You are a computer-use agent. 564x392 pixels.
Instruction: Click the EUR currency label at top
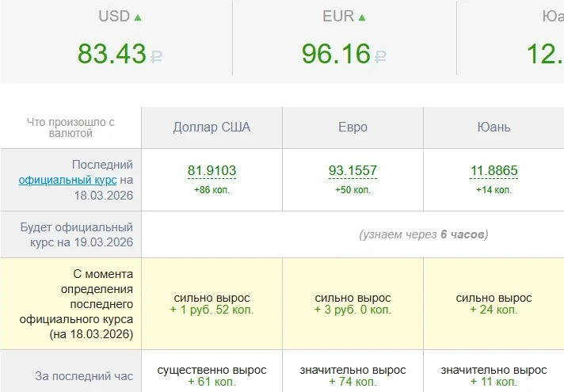pos(338,17)
